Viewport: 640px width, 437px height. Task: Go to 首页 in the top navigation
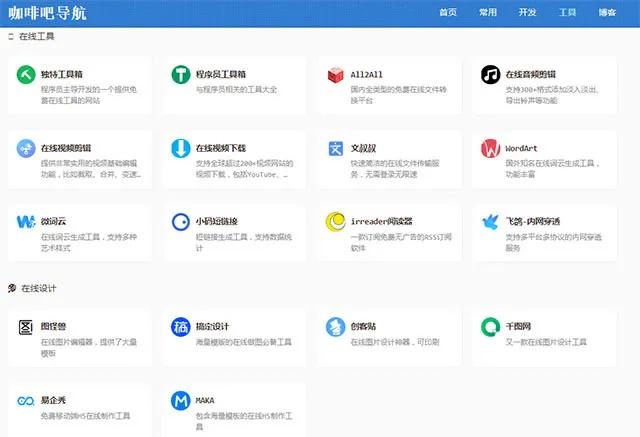tap(448, 13)
